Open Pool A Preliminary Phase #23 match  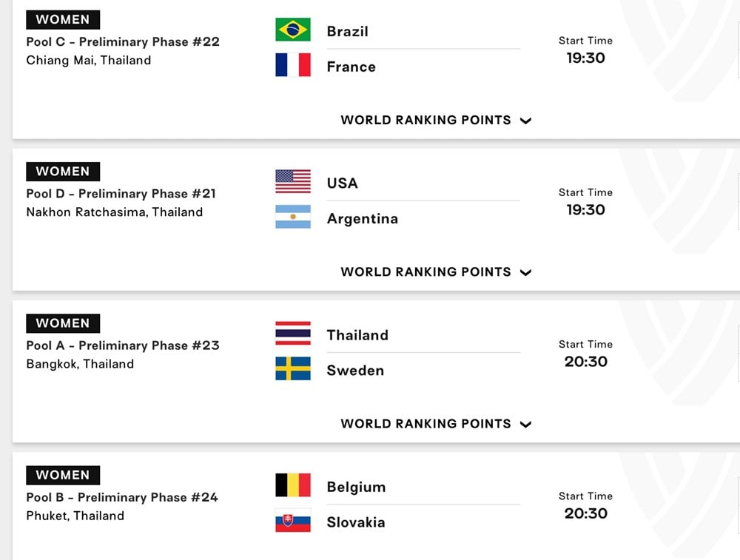tap(123, 345)
